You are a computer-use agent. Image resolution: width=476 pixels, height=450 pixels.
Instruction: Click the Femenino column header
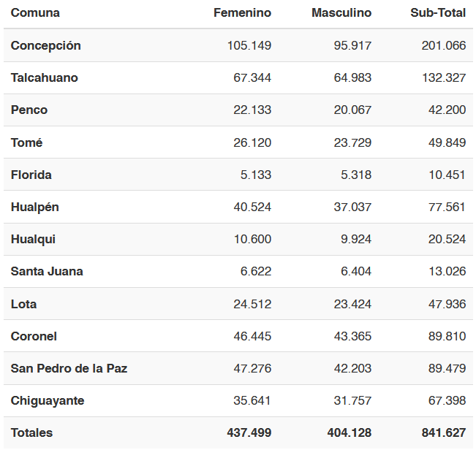click(x=242, y=12)
